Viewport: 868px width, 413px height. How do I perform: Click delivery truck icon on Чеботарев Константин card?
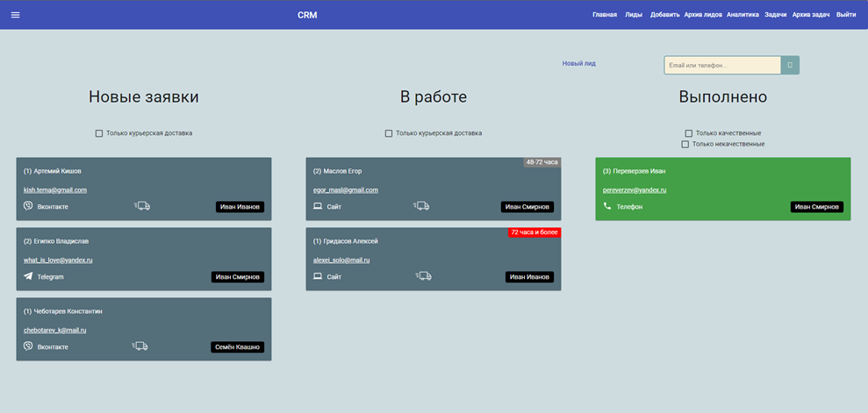click(140, 346)
